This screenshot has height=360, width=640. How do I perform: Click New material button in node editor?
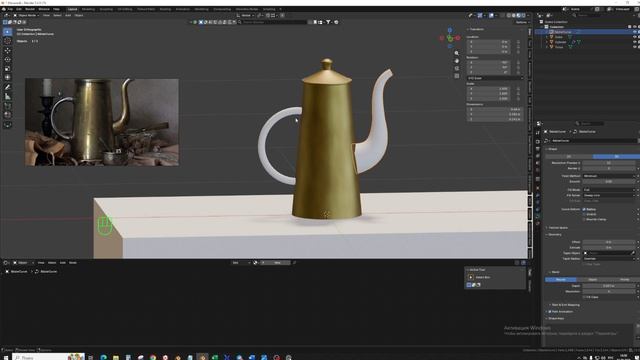tap(277, 263)
